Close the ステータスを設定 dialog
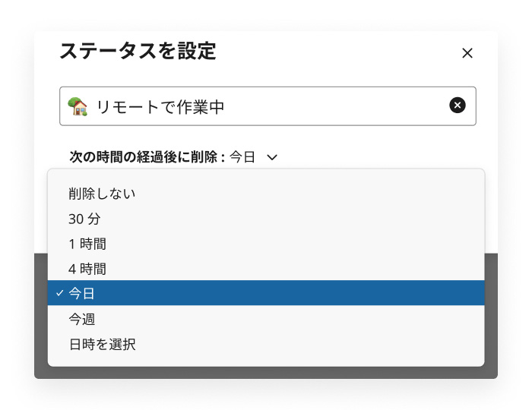Screen dimensions: 532x410 tap(467, 53)
